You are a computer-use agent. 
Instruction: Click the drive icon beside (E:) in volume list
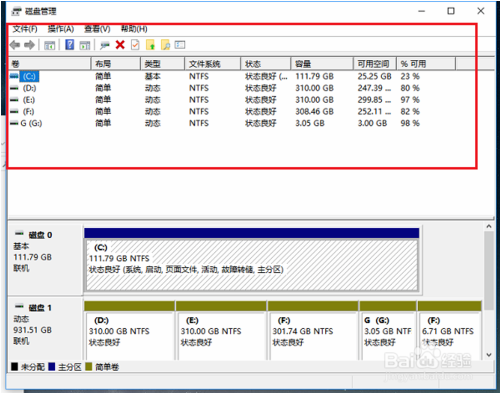point(14,100)
